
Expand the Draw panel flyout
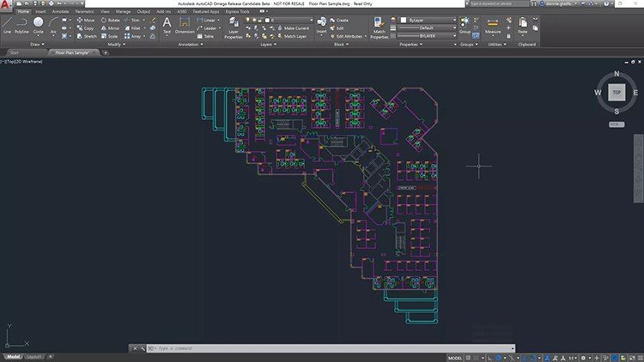click(37, 45)
